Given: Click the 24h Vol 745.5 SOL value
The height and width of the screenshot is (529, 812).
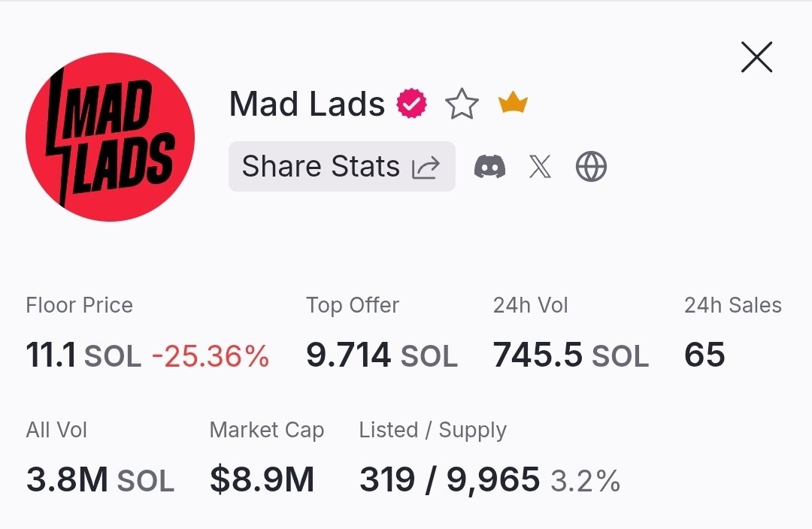Looking at the screenshot, I should tap(570, 355).
